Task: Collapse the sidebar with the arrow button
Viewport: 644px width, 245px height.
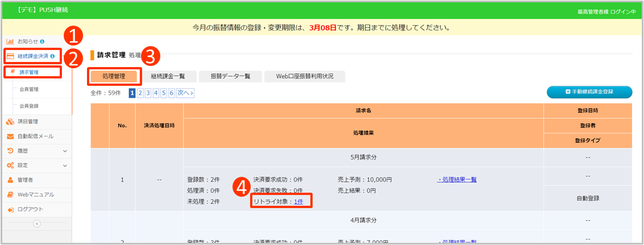Action: point(37,224)
